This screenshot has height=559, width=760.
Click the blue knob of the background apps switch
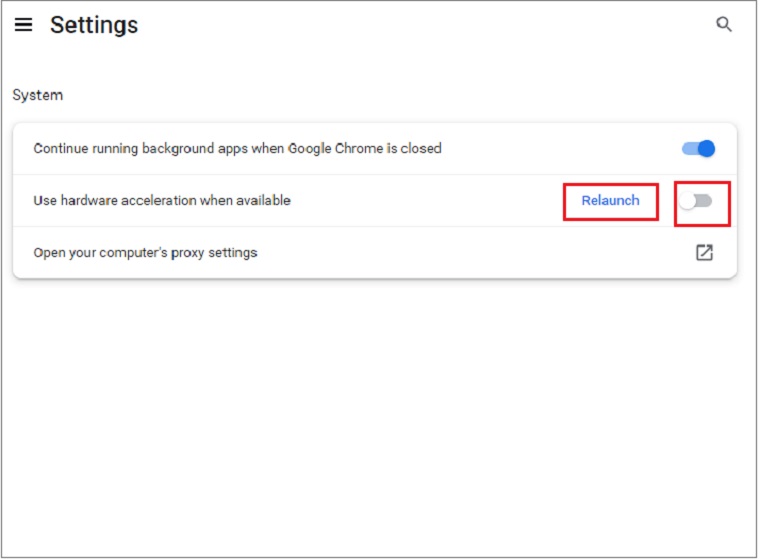coord(706,148)
